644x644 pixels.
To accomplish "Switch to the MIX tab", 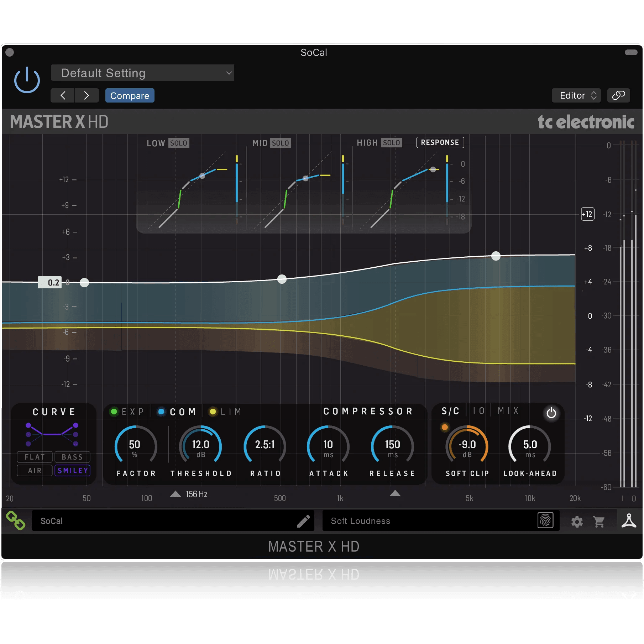I will tap(508, 411).
